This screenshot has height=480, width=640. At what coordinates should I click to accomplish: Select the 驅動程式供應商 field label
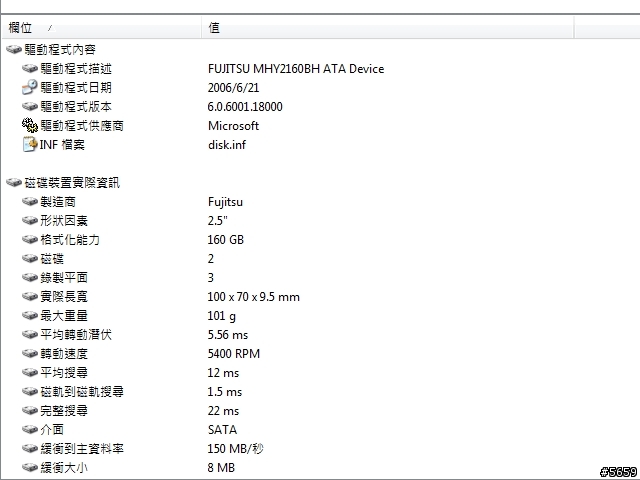click(x=82, y=125)
